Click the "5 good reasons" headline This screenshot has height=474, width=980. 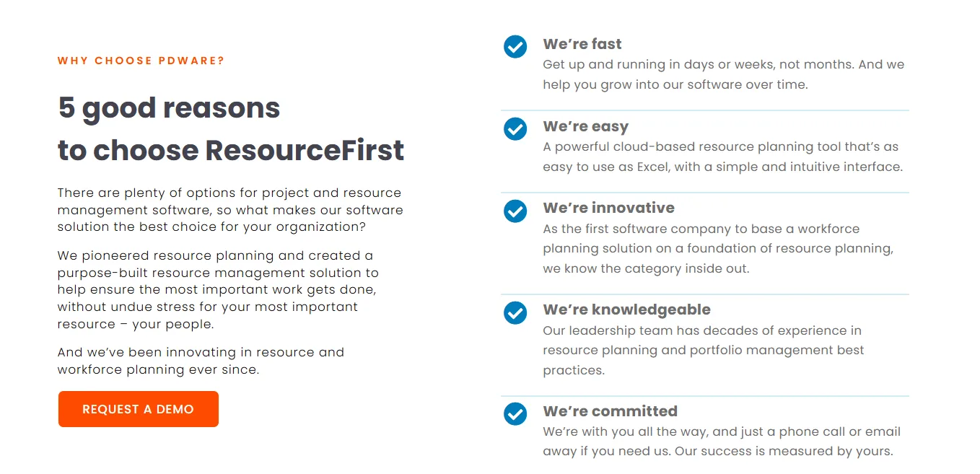pyautogui.click(x=168, y=107)
